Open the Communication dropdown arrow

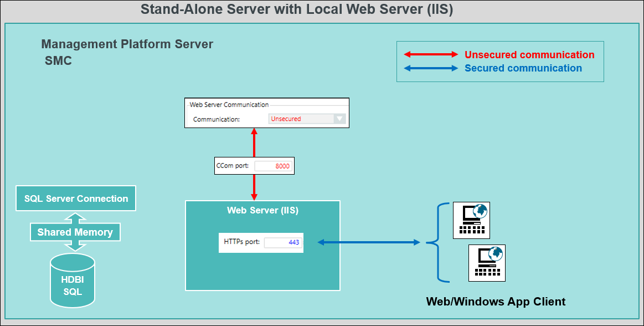[x=340, y=119]
